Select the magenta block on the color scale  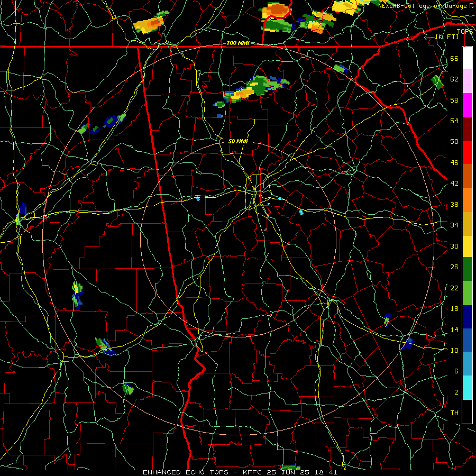(467, 105)
